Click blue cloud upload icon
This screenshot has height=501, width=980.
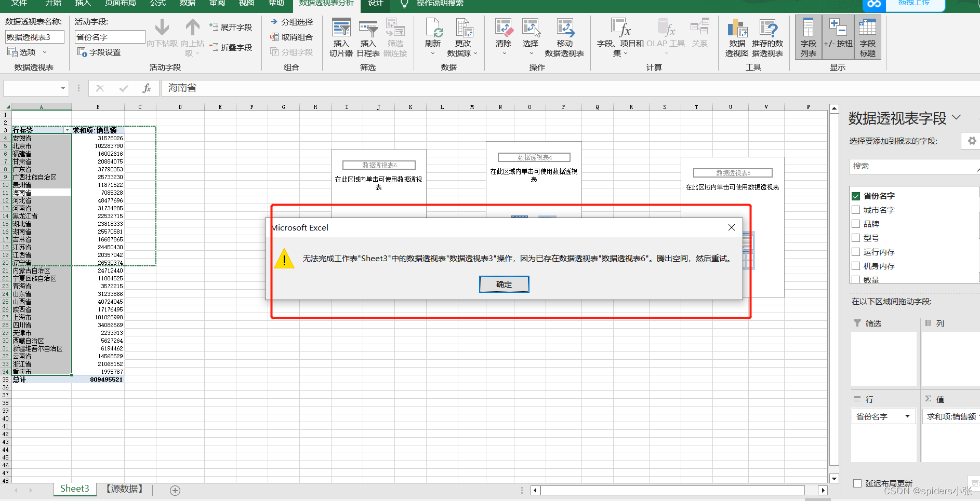point(874,5)
